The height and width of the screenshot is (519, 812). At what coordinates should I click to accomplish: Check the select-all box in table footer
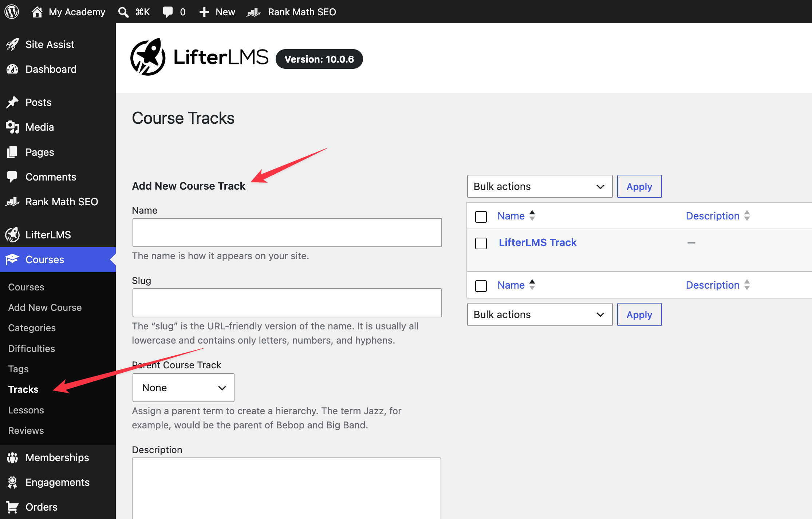click(481, 286)
